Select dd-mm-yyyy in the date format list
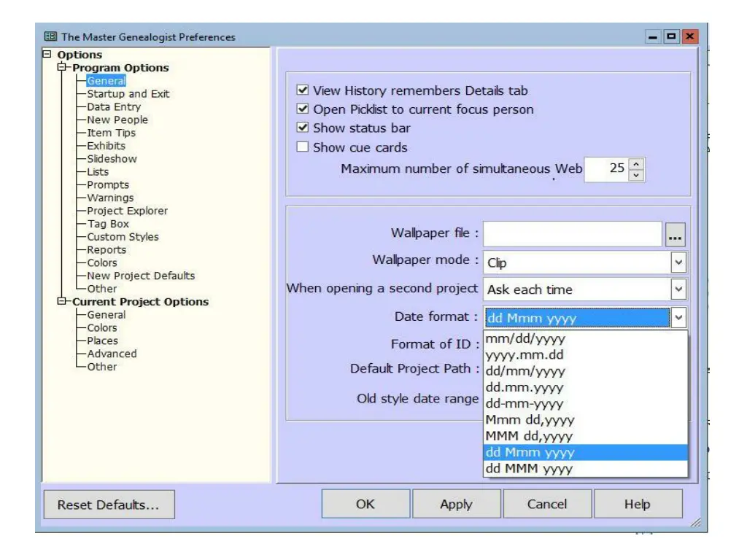 [x=586, y=403]
